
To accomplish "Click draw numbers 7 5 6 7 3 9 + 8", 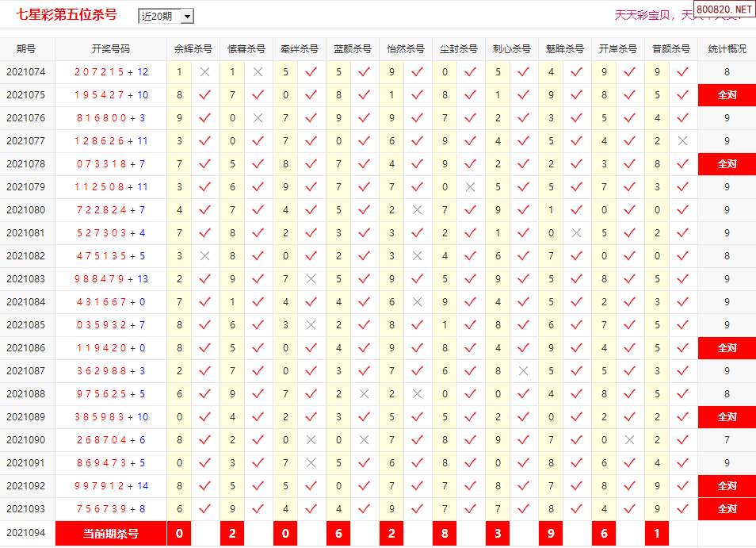I will [x=111, y=508].
